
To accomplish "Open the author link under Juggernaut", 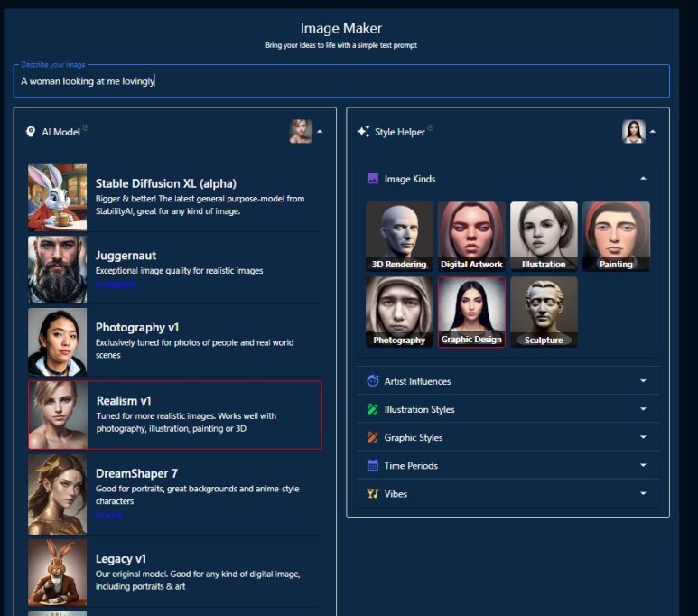I will click(116, 284).
